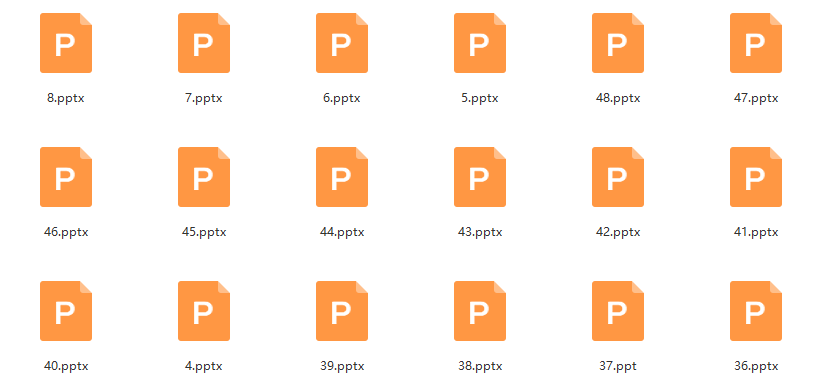The height and width of the screenshot is (390, 820).
Task: Click the file name text 45.pptx
Action: click(204, 232)
